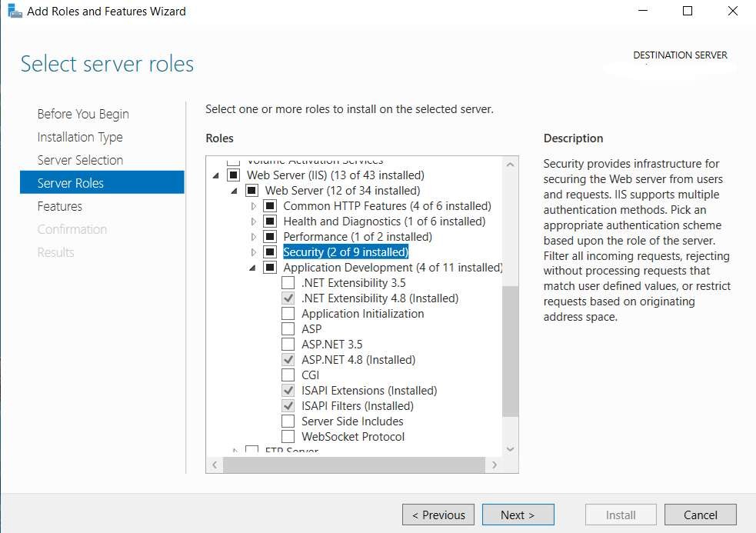Enable the .NET Extensibility 3.5 checkbox
Image resolution: width=756 pixels, height=533 pixels.
tap(288, 283)
